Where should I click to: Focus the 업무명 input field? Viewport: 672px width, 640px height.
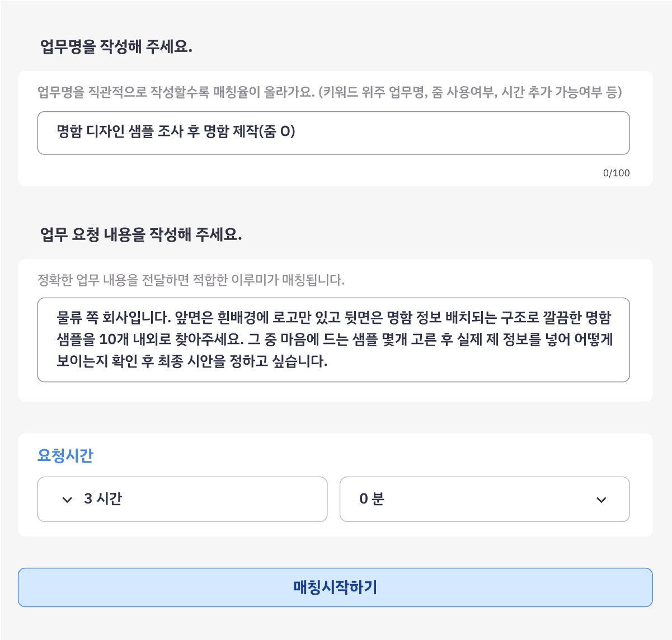coord(333,133)
